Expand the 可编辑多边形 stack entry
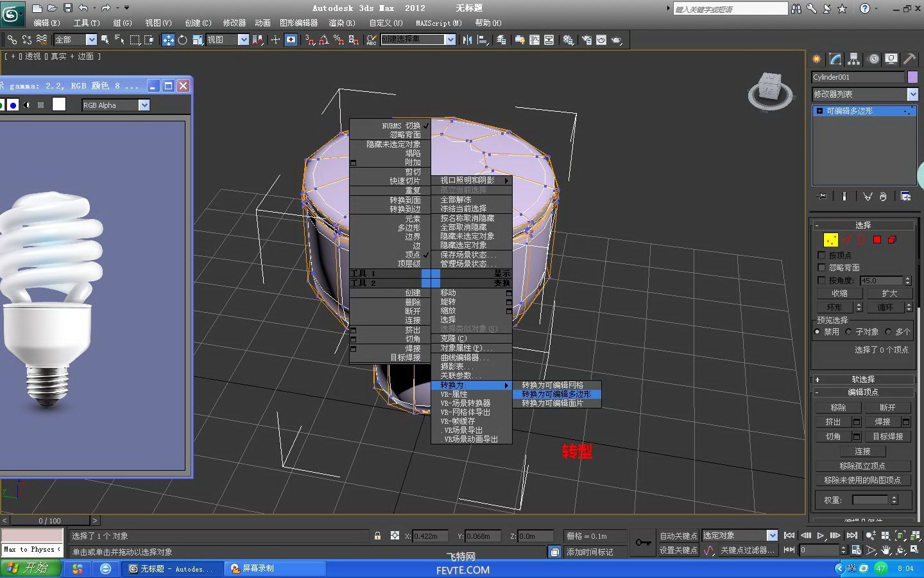 tap(819, 111)
